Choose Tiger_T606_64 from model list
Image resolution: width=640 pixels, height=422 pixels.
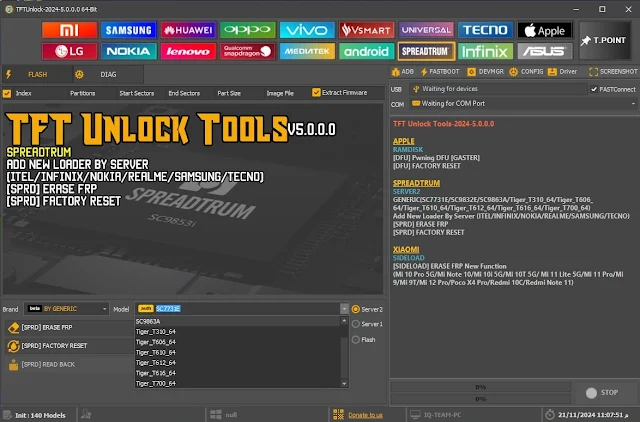(x=238, y=342)
